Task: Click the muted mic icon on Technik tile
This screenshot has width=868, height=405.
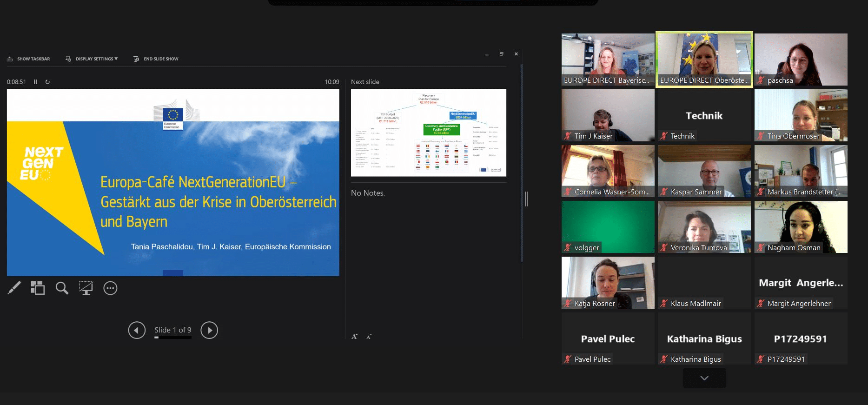Action: 664,136
